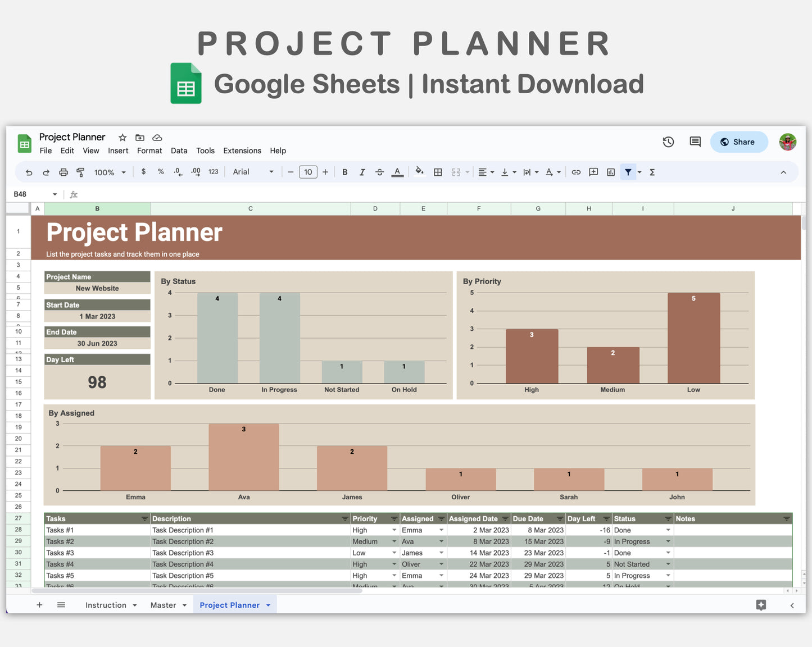Open the All sheets list icon
The height and width of the screenshot is (647, 812).
point(61,605)
